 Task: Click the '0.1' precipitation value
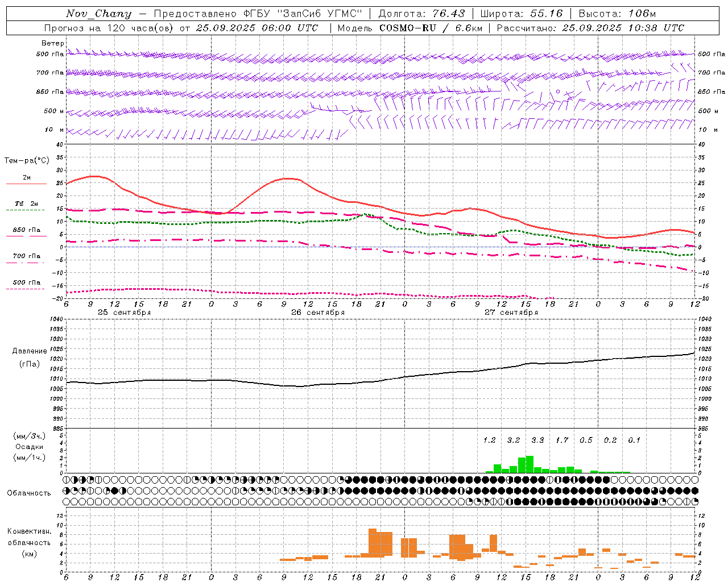pyautogui.click(x=634, y=440)
